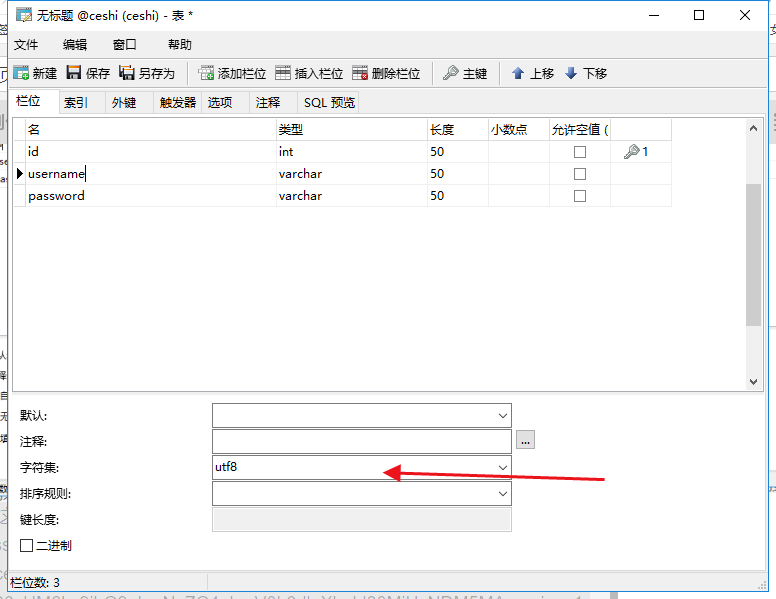Click the 小数点 column header

pyautogui.click(x=519, y=130)
